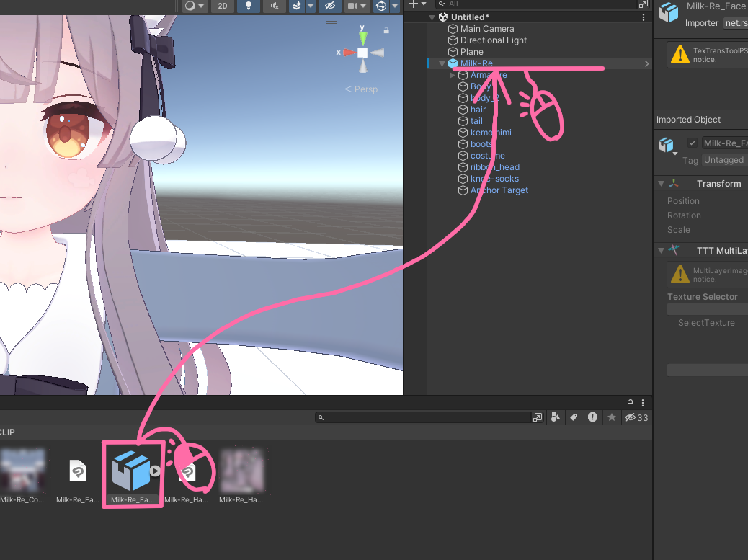Image resolution: width=748 pixels, height=560 pixels.
Task: Click the lock icon above the Project panel
Action: (x=631, y=403)
